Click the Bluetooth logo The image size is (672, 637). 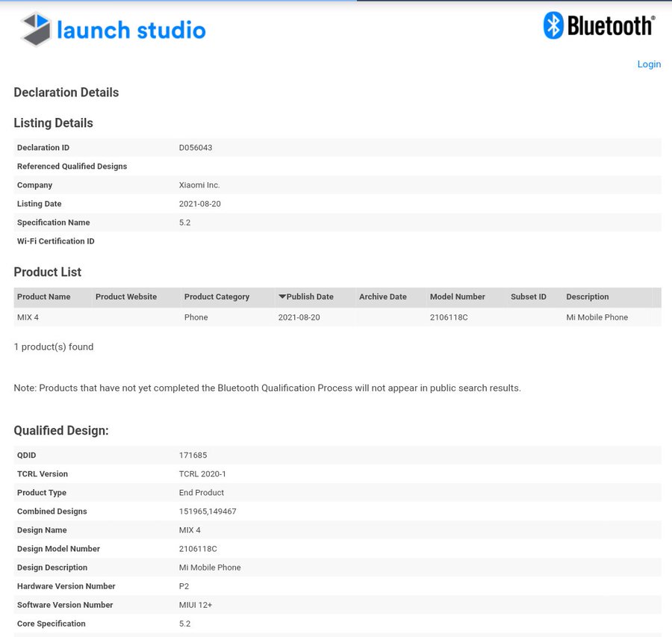597,25
